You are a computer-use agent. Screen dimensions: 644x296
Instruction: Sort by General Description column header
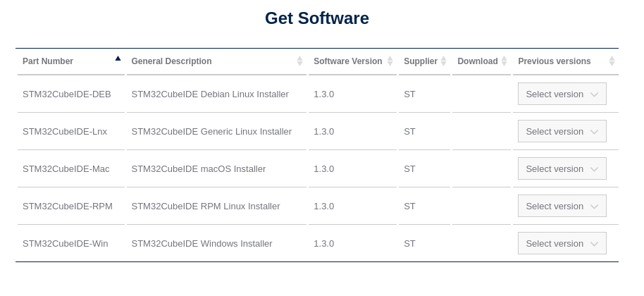[x=171, y=61]
